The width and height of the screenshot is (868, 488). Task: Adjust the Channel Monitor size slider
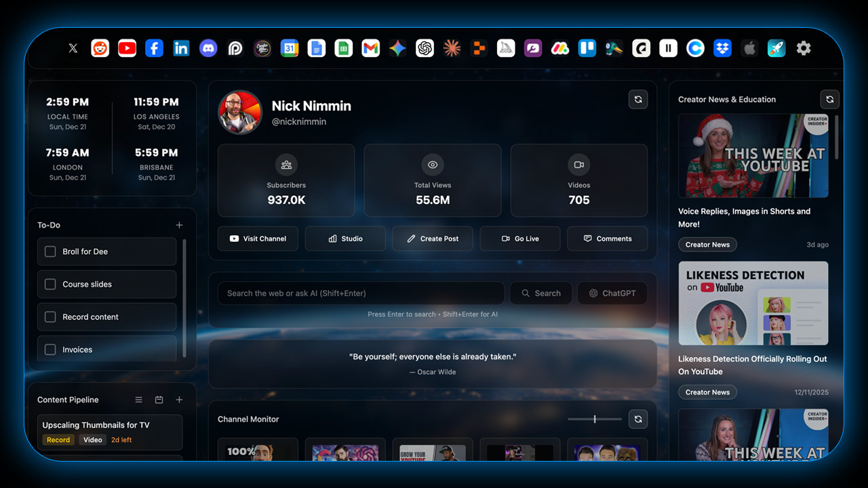click(x=595, y=420)
